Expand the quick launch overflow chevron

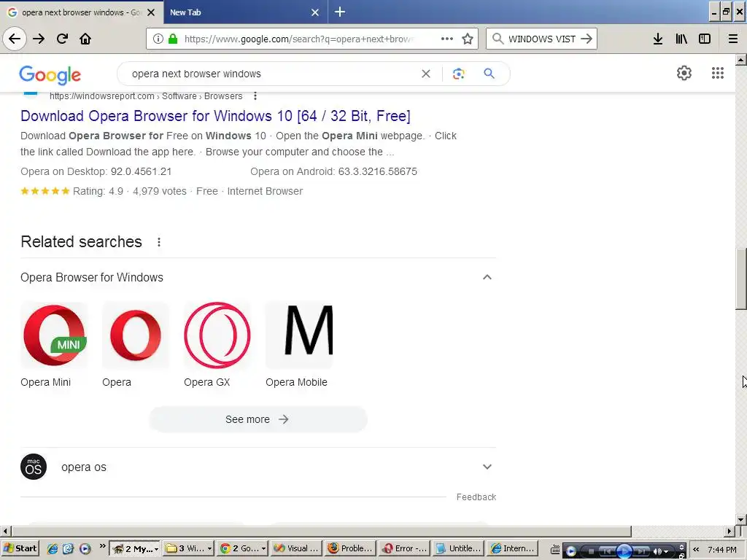[x=102, y=545]
